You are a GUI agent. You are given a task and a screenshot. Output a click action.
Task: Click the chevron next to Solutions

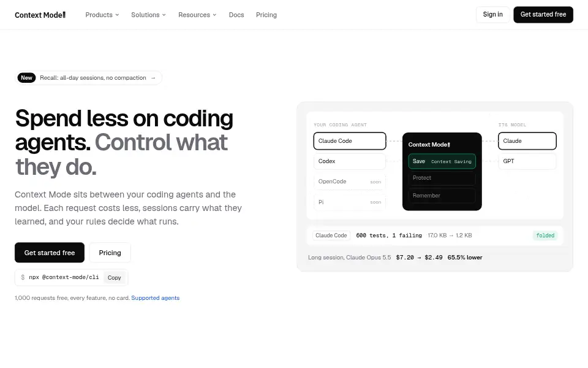(x=164, y=15)
